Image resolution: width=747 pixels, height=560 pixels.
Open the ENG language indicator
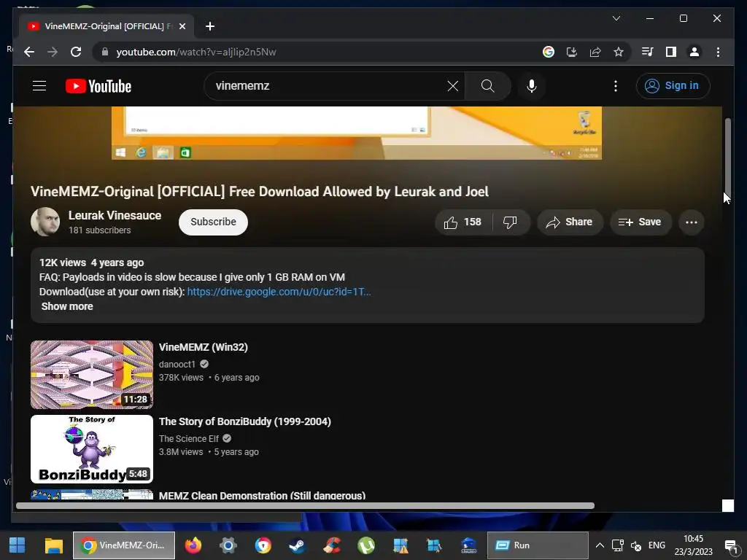coord(657,545)
